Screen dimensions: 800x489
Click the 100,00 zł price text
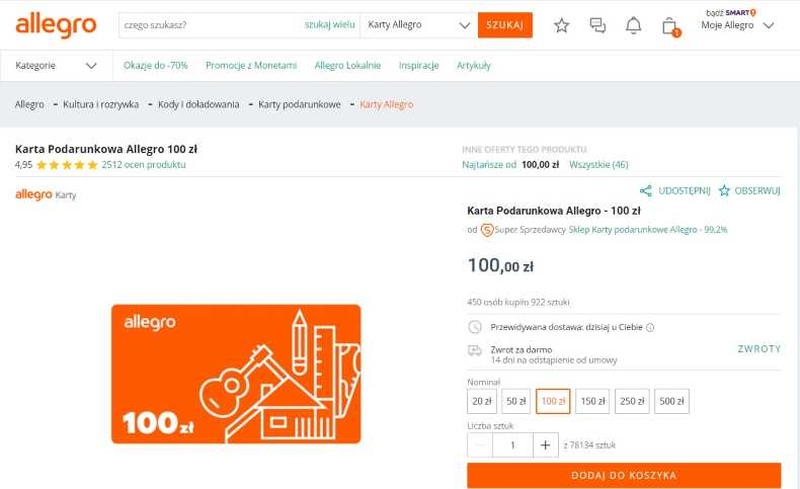pyautogui.click(x=501, y=265)
